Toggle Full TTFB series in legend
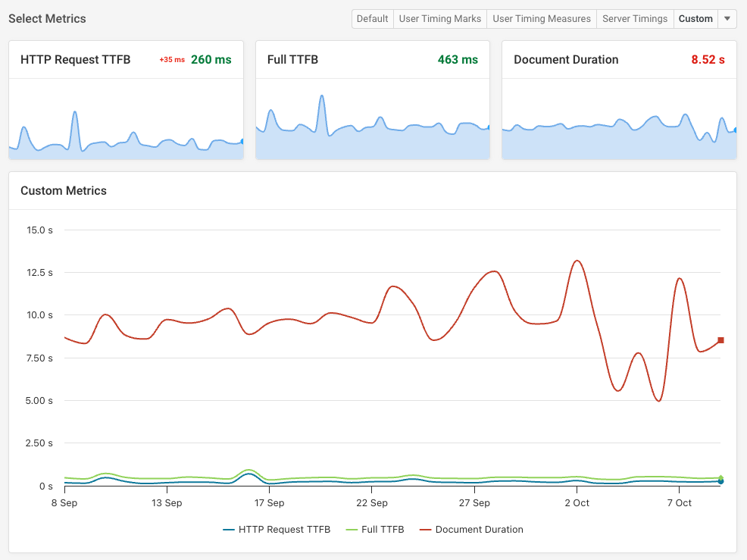This screenshot has width=747, height=560. pyautogui.click(x=375, y=530)
